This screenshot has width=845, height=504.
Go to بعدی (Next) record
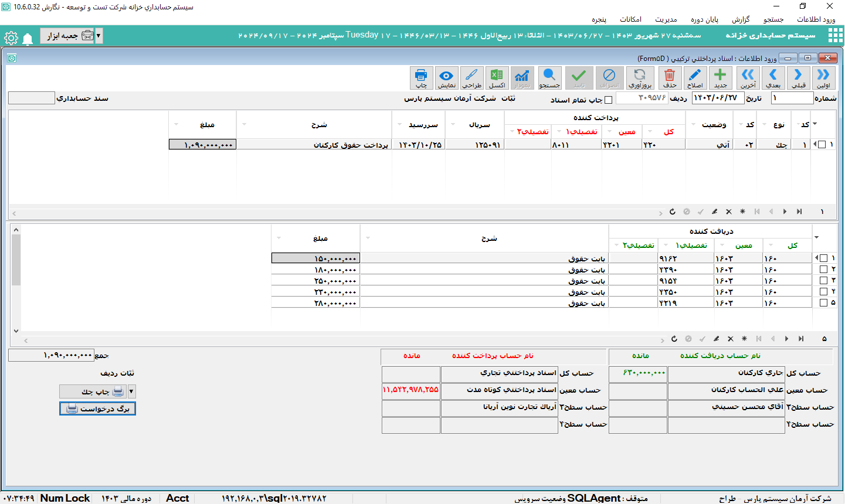click(x=773, y=78)
